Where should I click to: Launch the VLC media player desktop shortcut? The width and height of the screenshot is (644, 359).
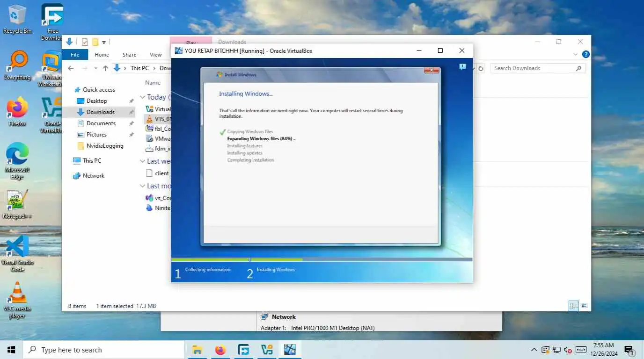click(x=17, y=300)
